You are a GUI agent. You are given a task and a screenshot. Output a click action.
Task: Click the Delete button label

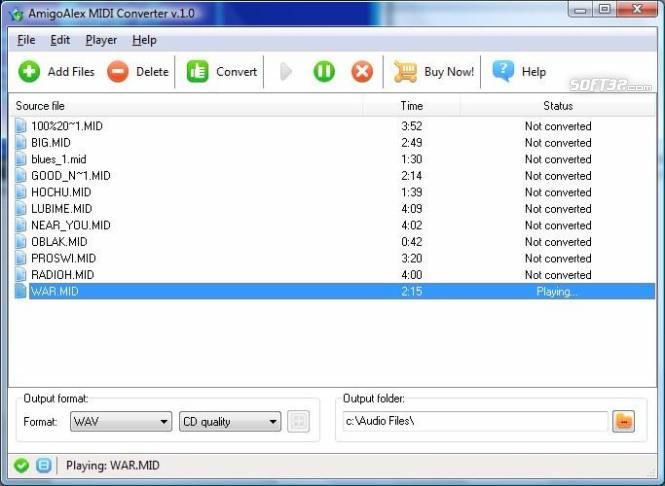[152, 72]
